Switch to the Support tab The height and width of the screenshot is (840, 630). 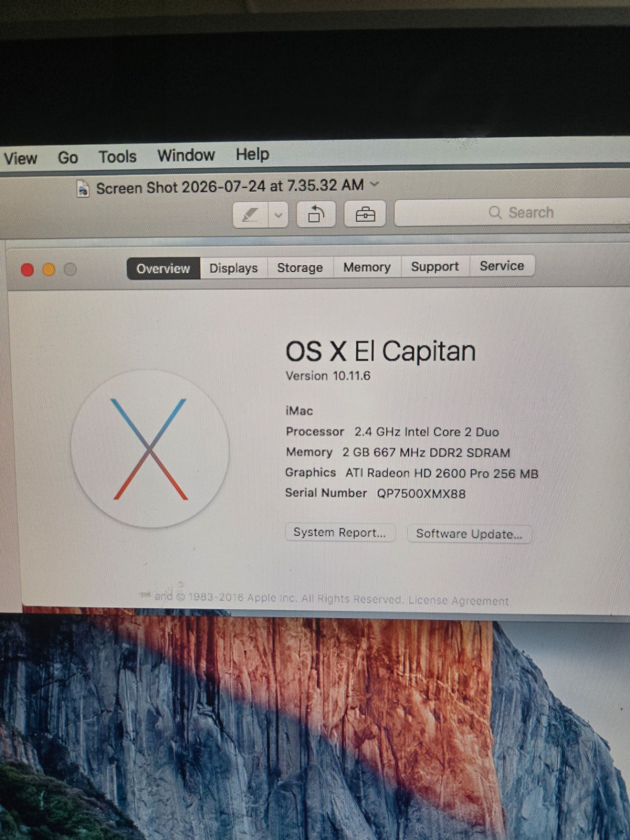click(x=435, y=266)
